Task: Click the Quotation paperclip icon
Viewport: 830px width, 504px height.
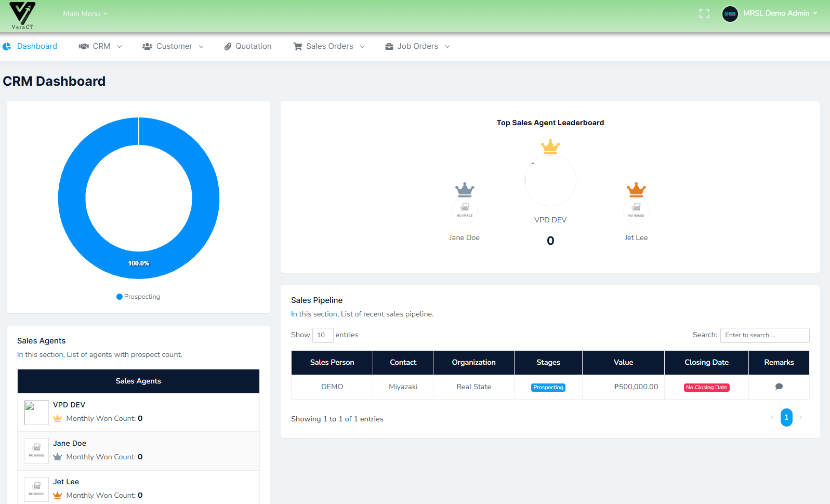Action: coord(228,46)
